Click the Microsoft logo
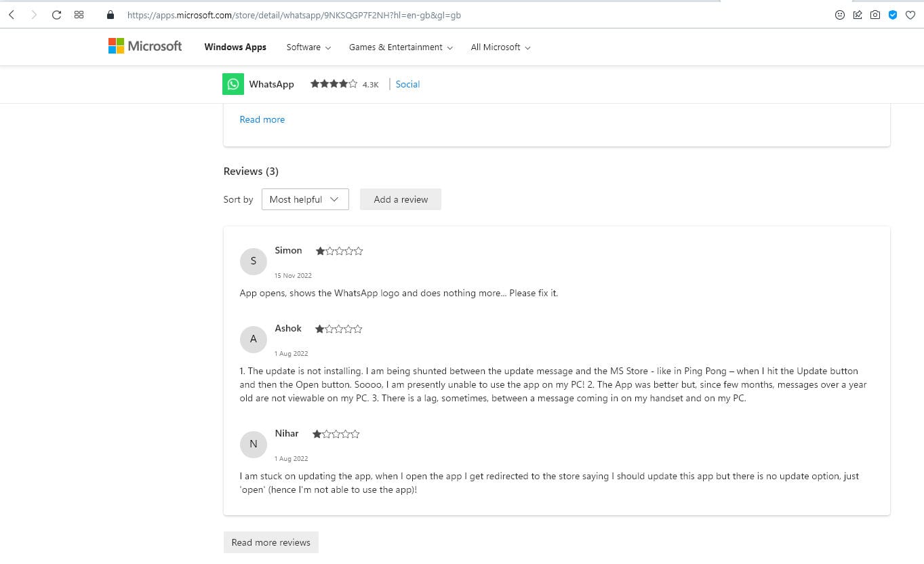 (145, 46)
